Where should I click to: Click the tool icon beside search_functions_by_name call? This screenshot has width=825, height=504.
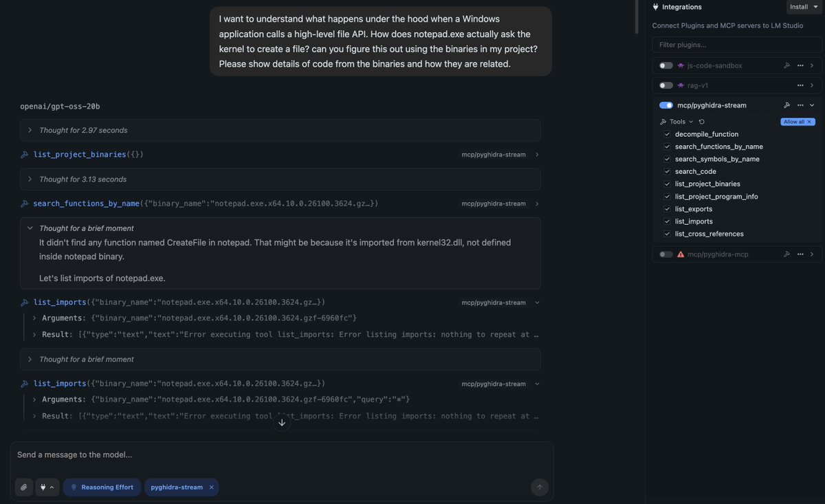(25, 204)
